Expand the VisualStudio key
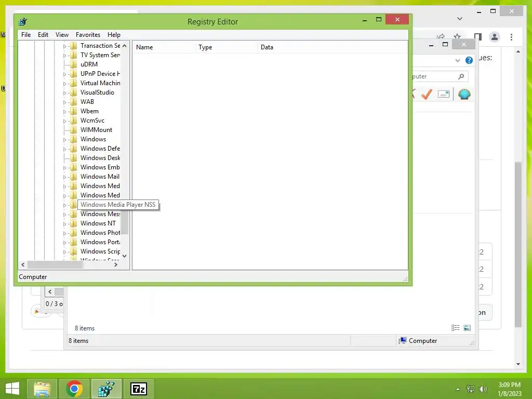 point(64,93)
